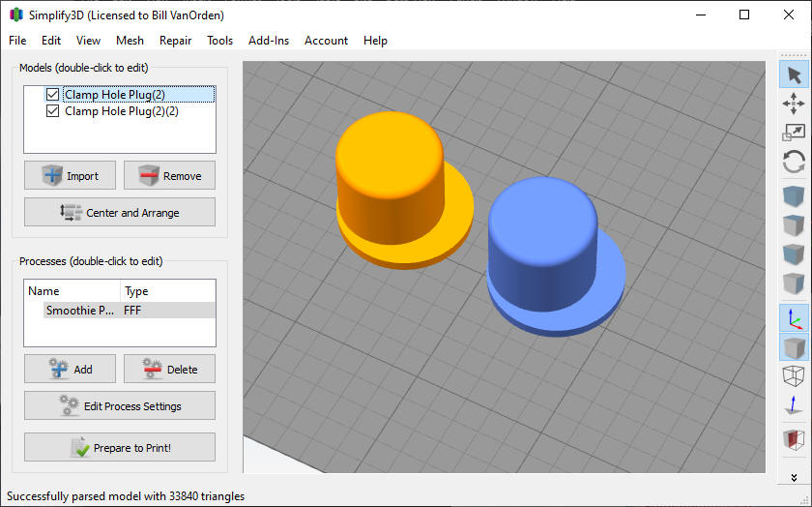Switch to wireframe model rendering

(794, 376)
